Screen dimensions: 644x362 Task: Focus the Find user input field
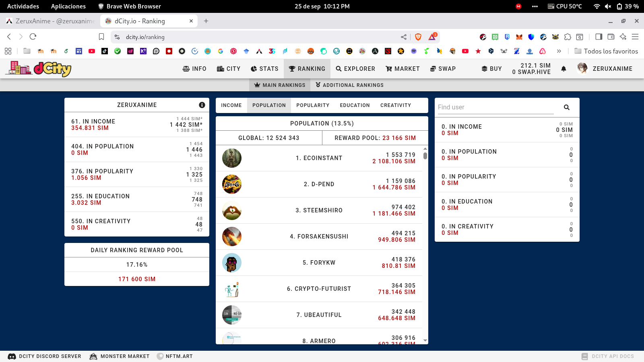tap(496, 107)
